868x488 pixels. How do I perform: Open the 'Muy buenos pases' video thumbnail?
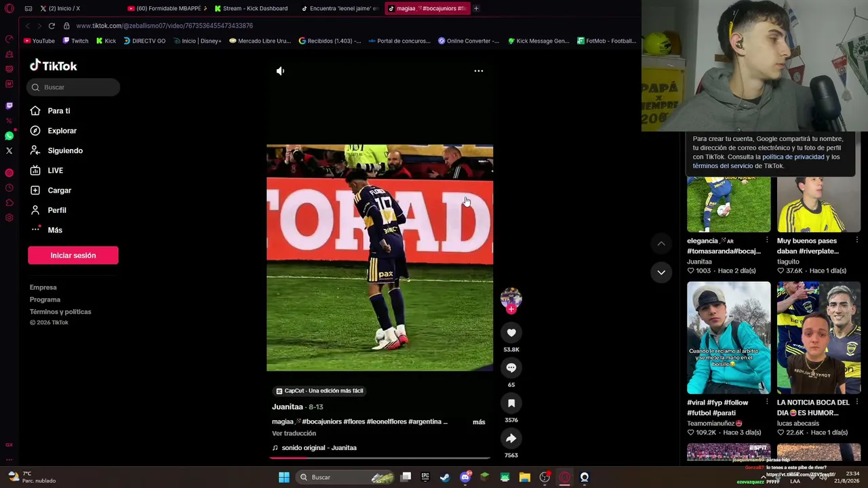click(x=819, y=204)
